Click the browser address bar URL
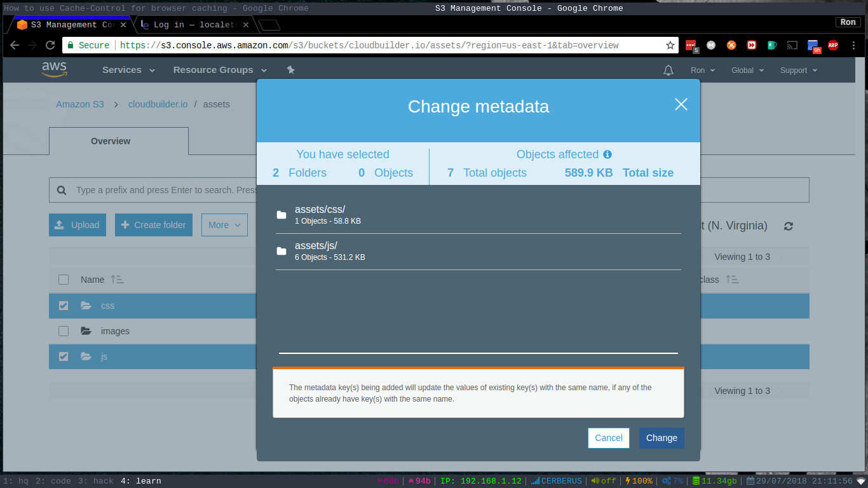This screenshot has height=488, width=868. pyautogui.click(x=369, y=45)
